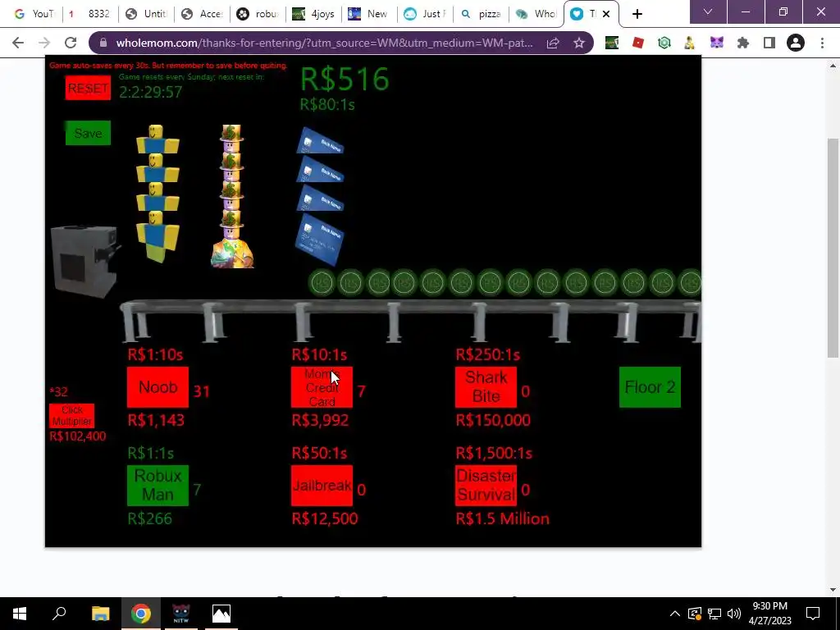Switch to the pizza search tab

click(x=481, y=14)
